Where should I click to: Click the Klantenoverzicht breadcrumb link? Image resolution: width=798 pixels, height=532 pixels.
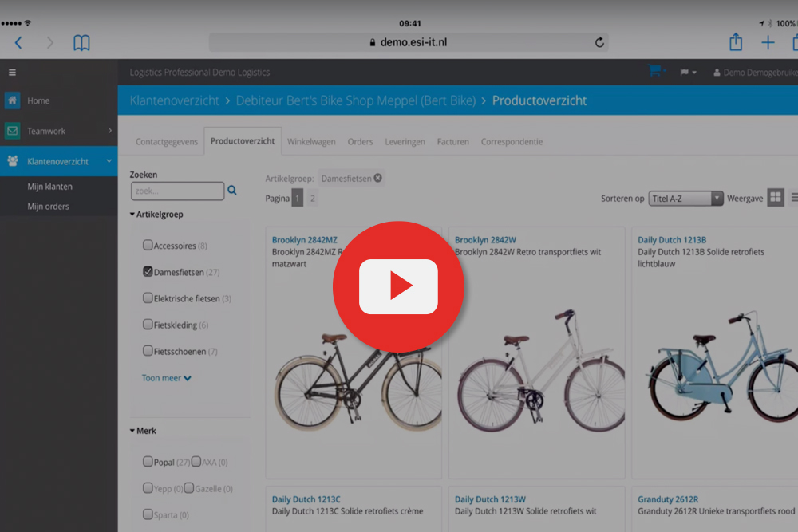pos(175,100)
